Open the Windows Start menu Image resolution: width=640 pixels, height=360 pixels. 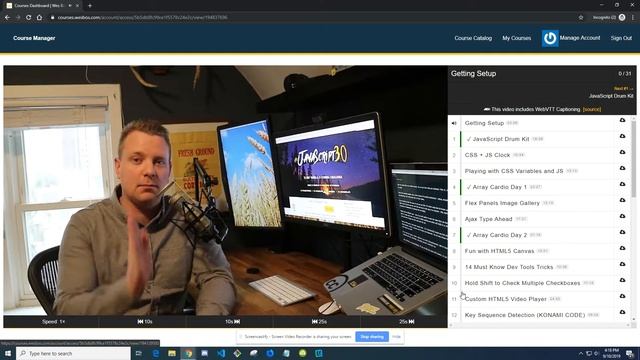[x=7, y=353]
